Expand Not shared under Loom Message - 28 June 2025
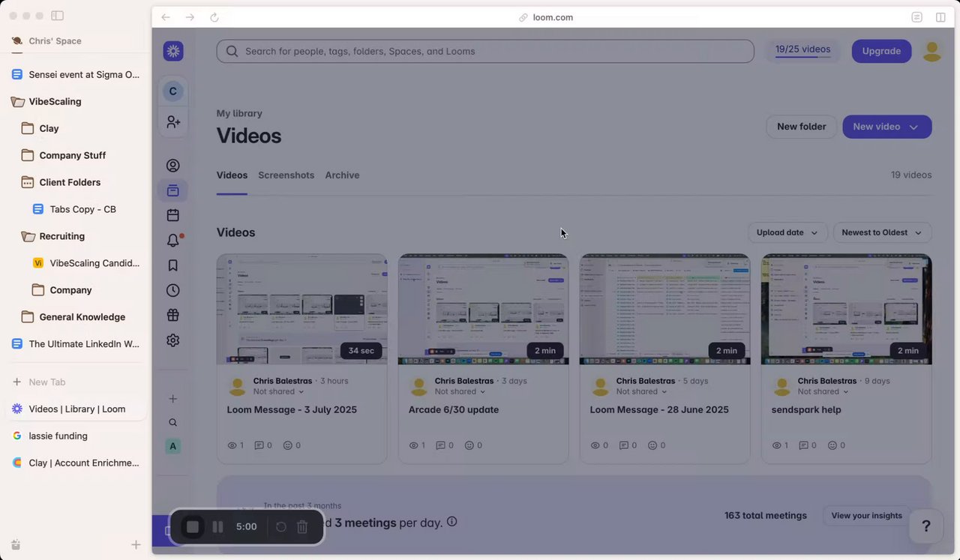 tap(642, 391)
